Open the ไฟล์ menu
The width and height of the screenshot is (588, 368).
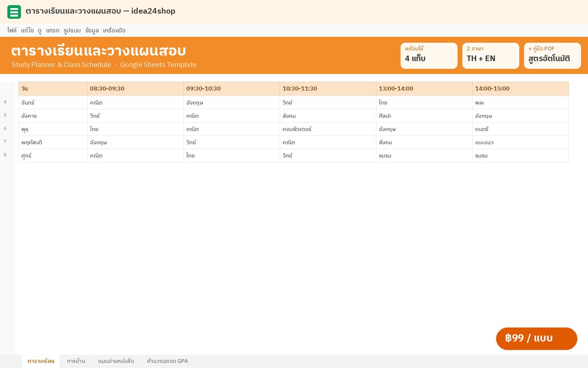click(12, 30)
